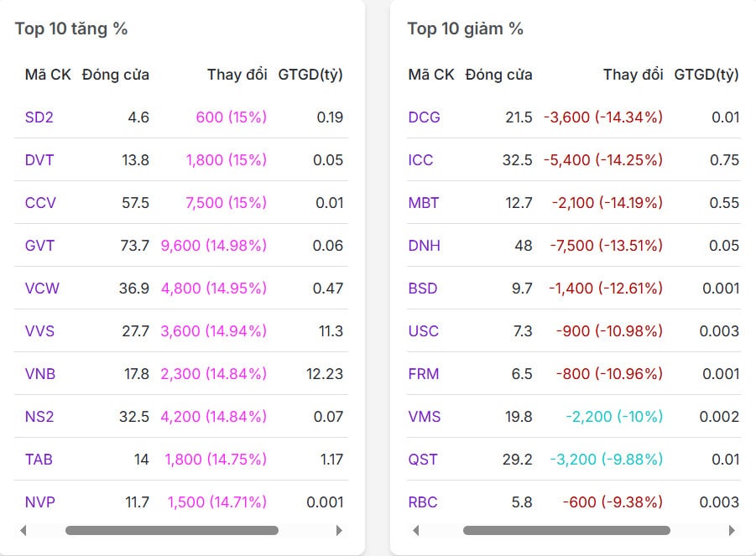This screenshot has height=556, width=756.
Task: Click the left scroll arrow under Top 10 tăng table
Action: [22, 530]
